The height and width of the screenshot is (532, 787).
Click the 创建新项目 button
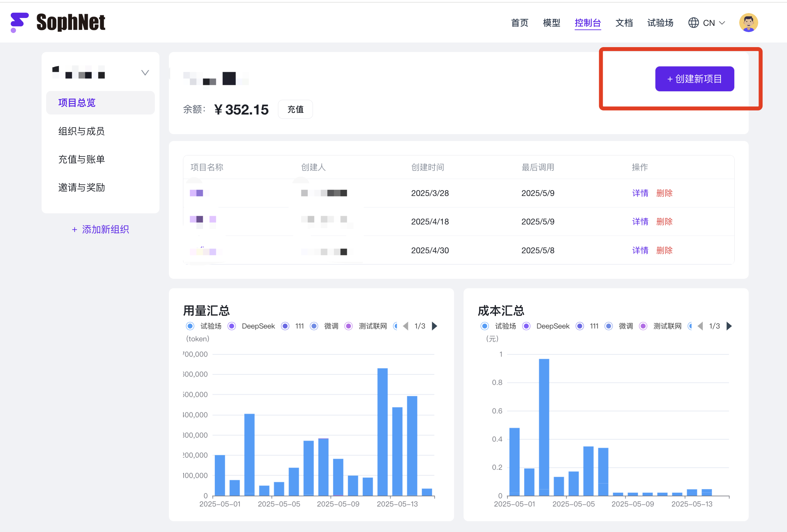[694, 79]
